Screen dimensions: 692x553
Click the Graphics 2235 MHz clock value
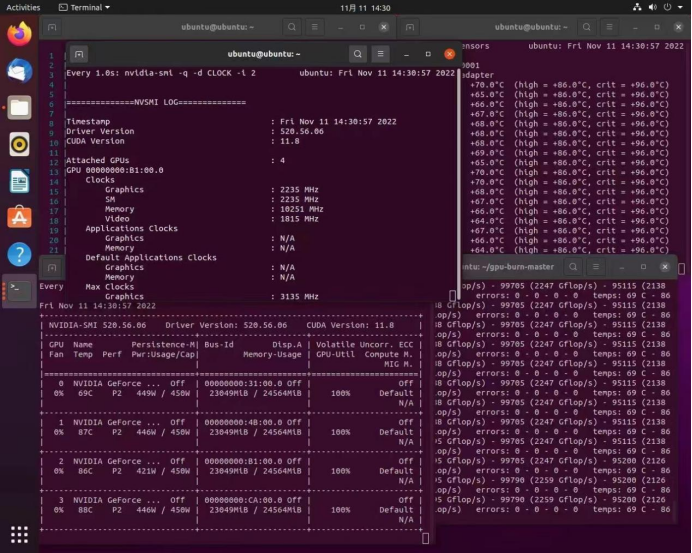pos(299,189)
